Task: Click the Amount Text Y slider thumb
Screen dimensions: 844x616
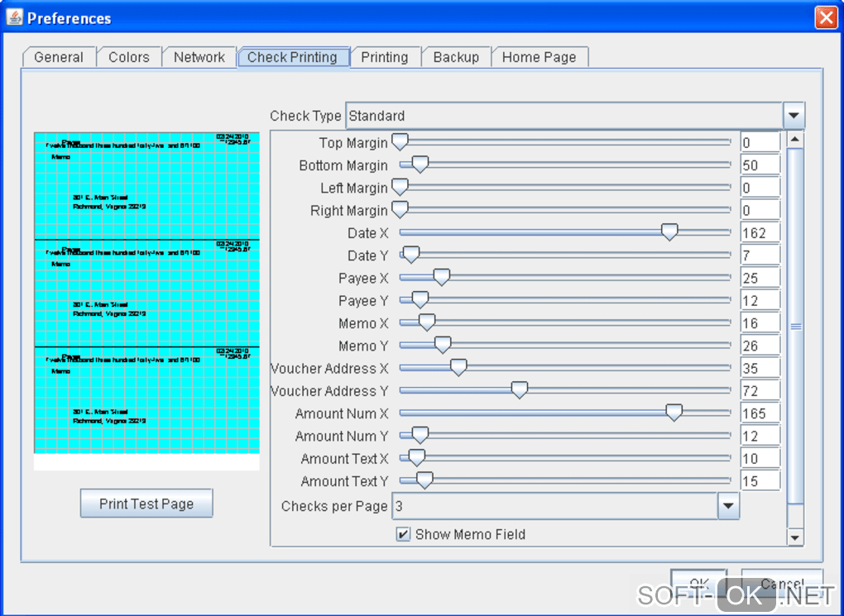Action: (x=424, y=481)
